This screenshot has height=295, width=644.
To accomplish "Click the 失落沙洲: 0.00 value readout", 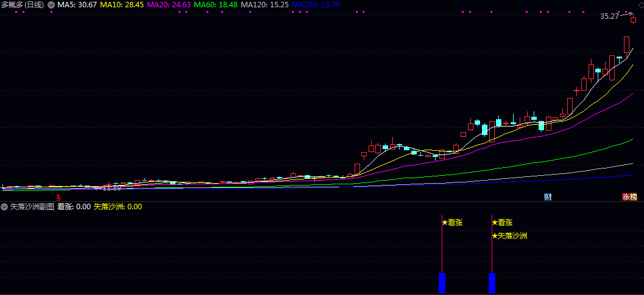I will [118, 207].
